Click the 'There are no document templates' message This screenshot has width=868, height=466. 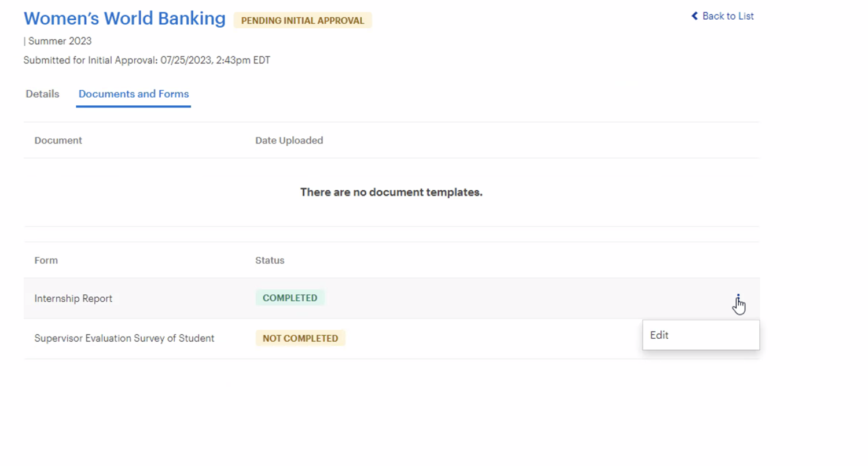click(391, 193)
